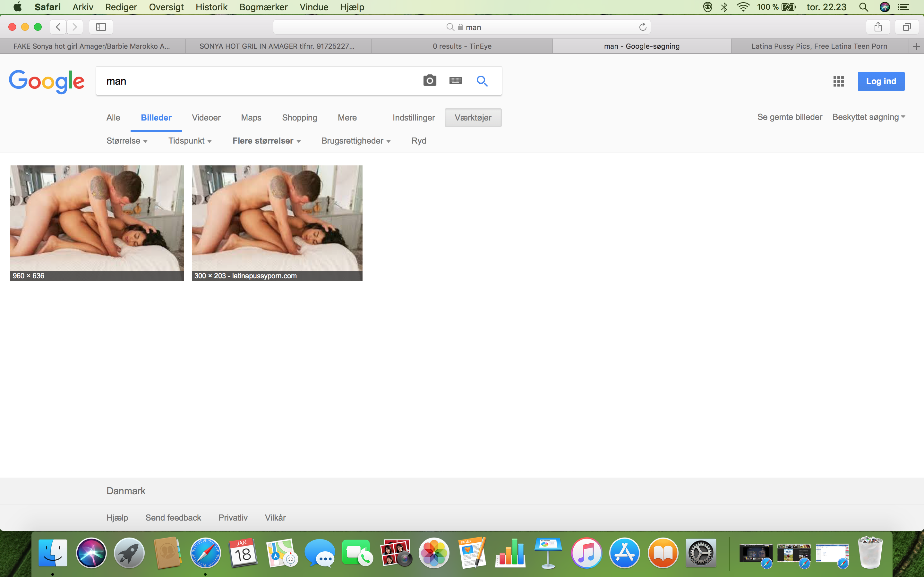Switch to the TinEye results tab
Screen dimensions: 924x577
coord(462,46)
